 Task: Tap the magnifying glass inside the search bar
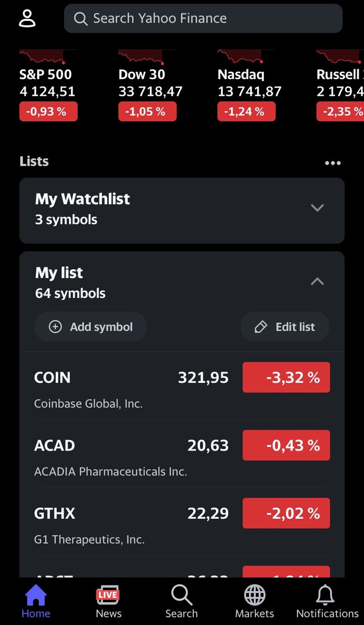(81, 18)
